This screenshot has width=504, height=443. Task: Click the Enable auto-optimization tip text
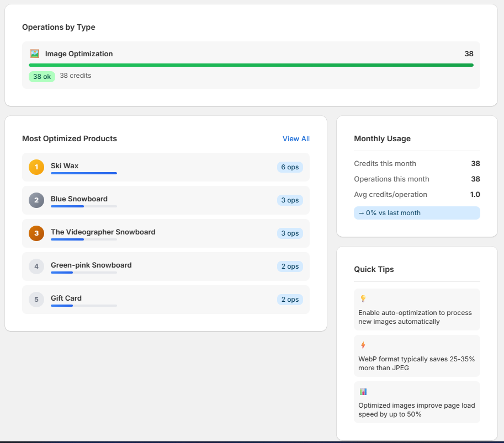click(415, 317)
